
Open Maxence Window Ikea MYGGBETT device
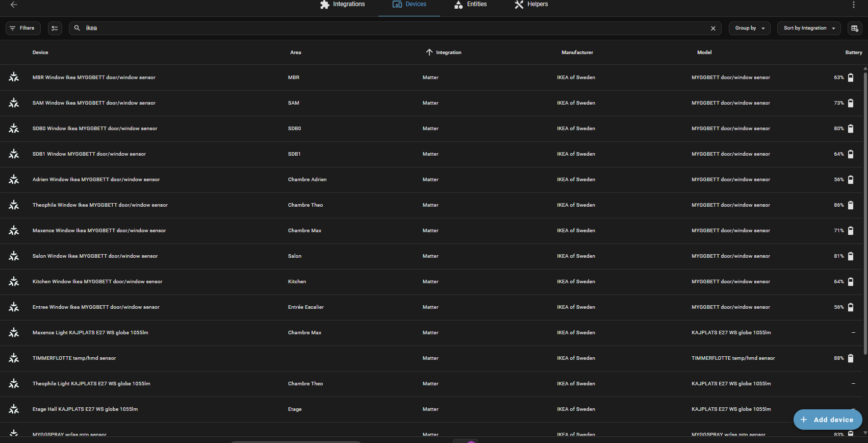click(99, 231)
